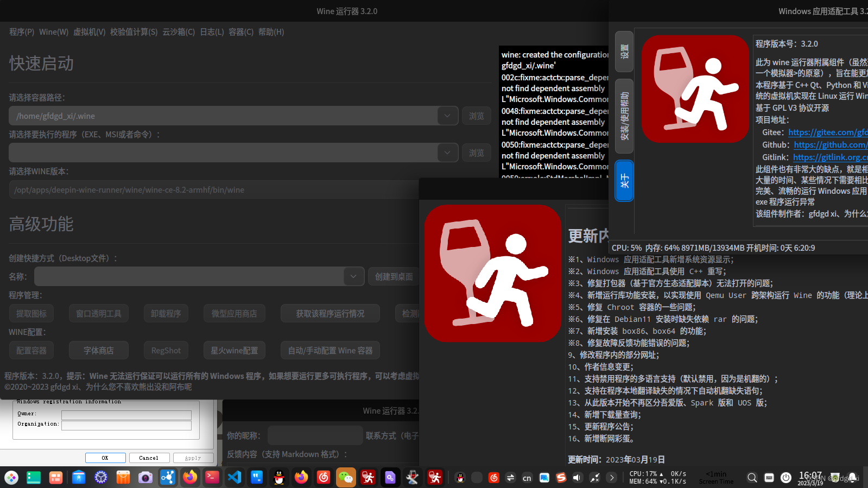Click 获取该程序运行情况 button
The image size is (868, 488).
tap(330, 313)
